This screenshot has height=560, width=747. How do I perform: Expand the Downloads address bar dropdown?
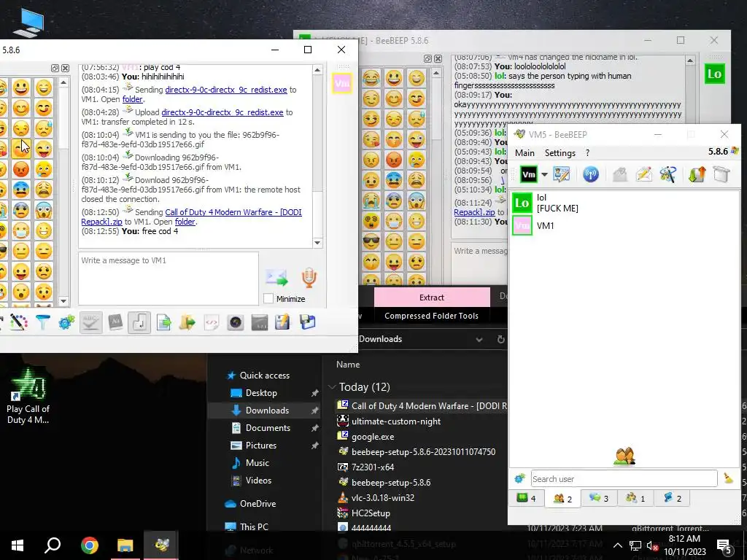click(x=479, y=339)
